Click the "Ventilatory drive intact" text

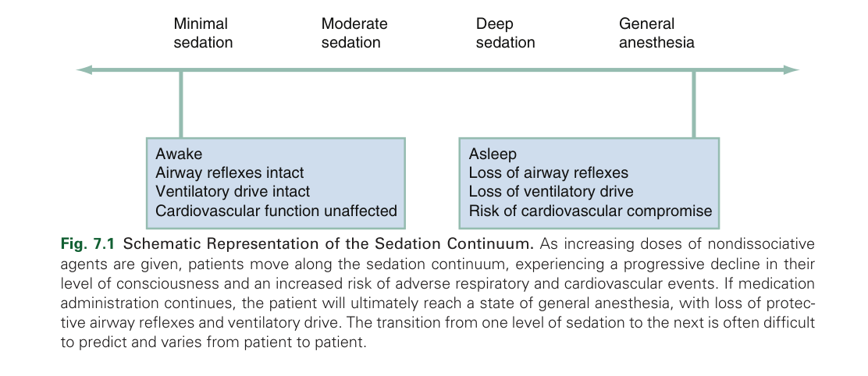point(233,191)
